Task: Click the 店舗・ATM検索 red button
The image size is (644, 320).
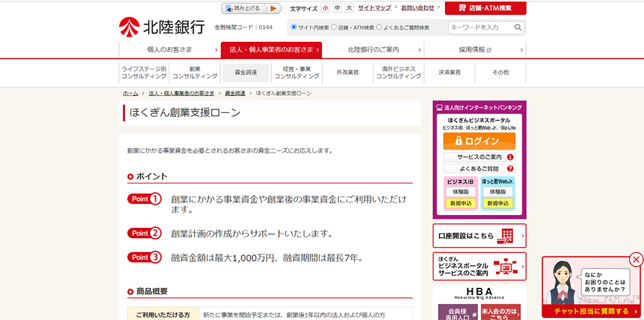Action: point(486,8)
